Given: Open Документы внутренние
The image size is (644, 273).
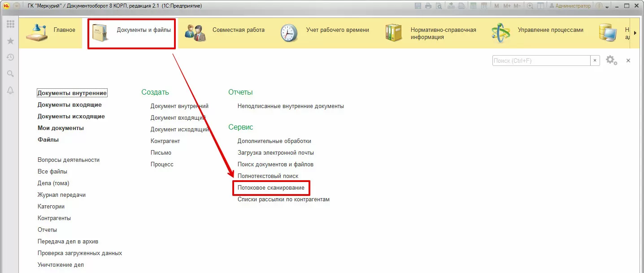Looking at the screenshot, I should [72, 93].
